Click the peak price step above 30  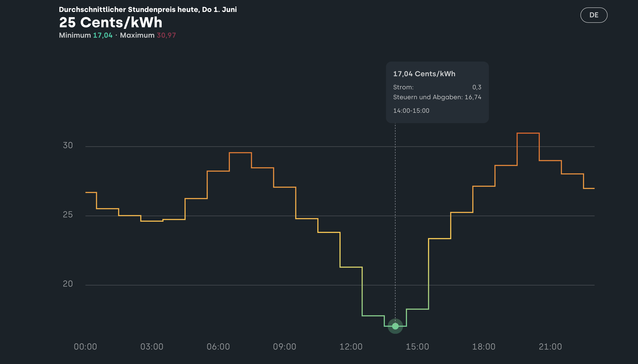(528, 133)
